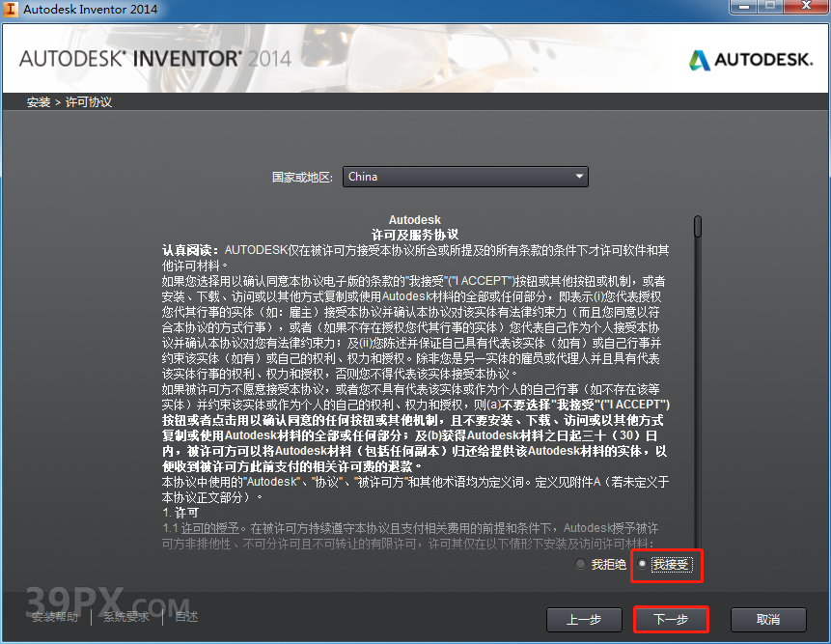The image size is (831, 644).
Task: Click 上一步 to go back
Action: tap(584, 620)
